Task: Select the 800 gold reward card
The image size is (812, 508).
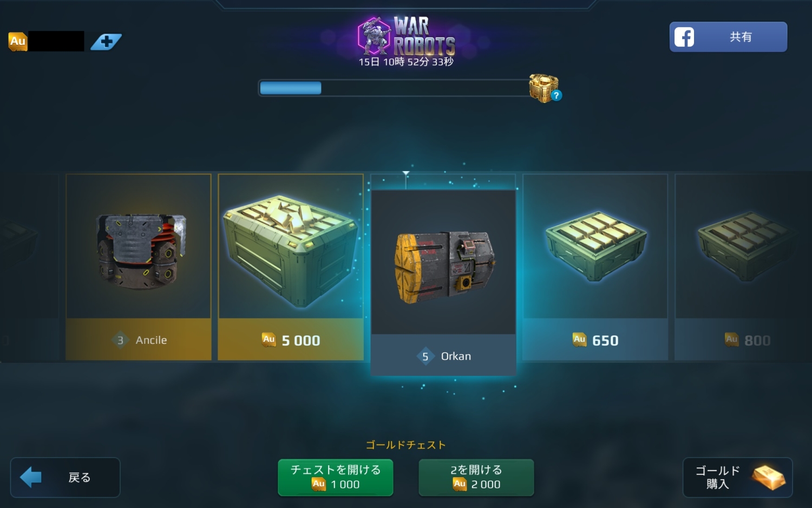Action: 743,267
